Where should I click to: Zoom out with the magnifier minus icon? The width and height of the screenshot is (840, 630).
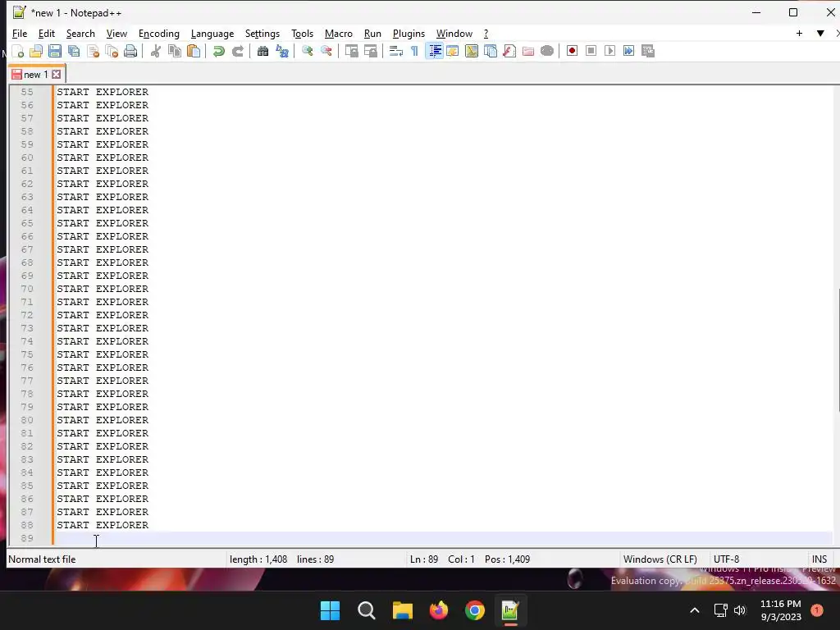(x=326, y=51)
